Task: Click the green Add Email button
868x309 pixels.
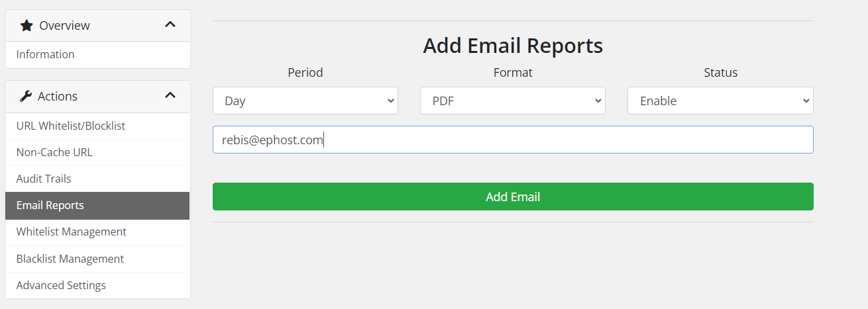Action: coord(513,197)
